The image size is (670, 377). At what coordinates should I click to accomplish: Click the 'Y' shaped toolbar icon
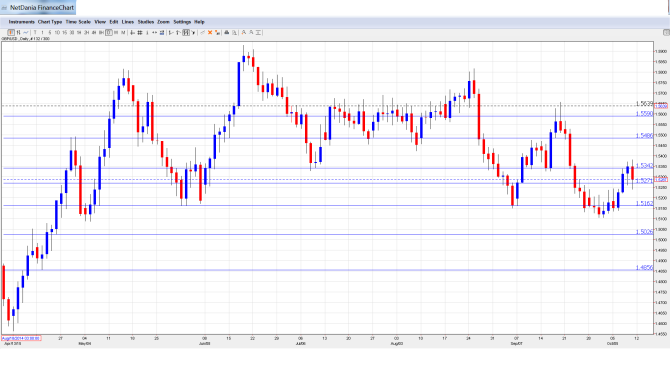[193, 32]
